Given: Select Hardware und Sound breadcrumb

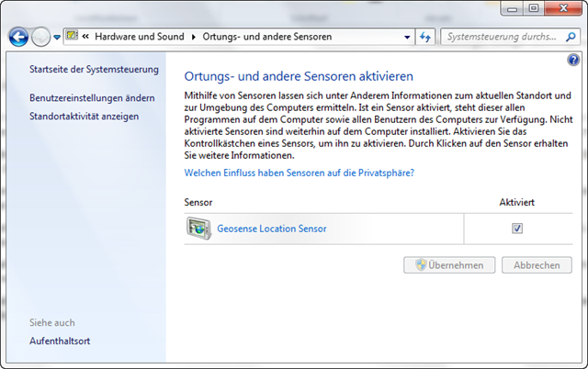Looking at the screenshot, I should [x=140, y=38].
